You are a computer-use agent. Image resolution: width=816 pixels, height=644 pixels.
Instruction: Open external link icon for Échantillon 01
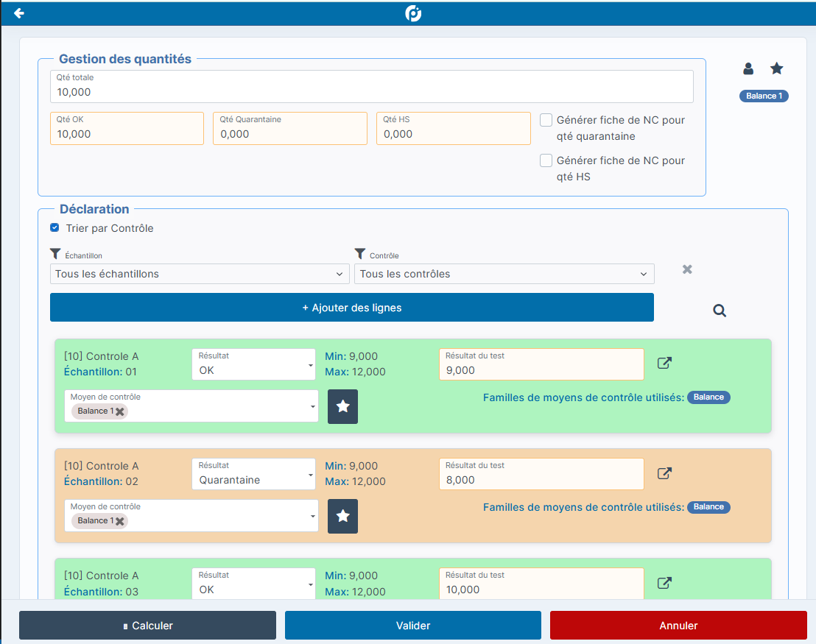click(664, 363)
